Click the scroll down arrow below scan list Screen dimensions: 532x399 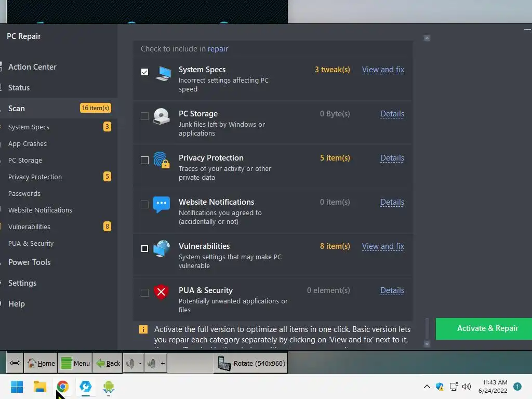(x=427, y=344)
